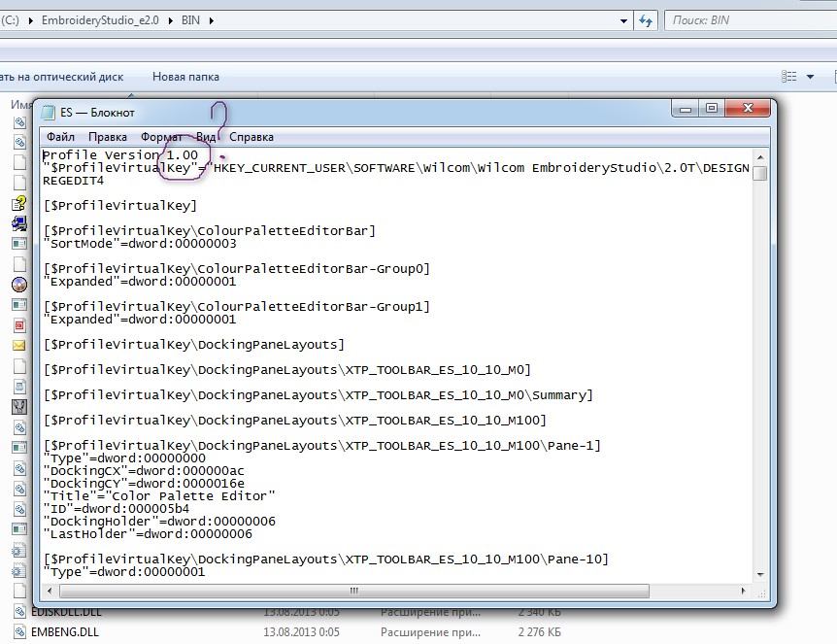Click the [$ProfileVirtualKey\ColourPaletteEditorBar] line
Viewport: 837px width, 644px height.
pyautogui.click(x=210, y=231)
